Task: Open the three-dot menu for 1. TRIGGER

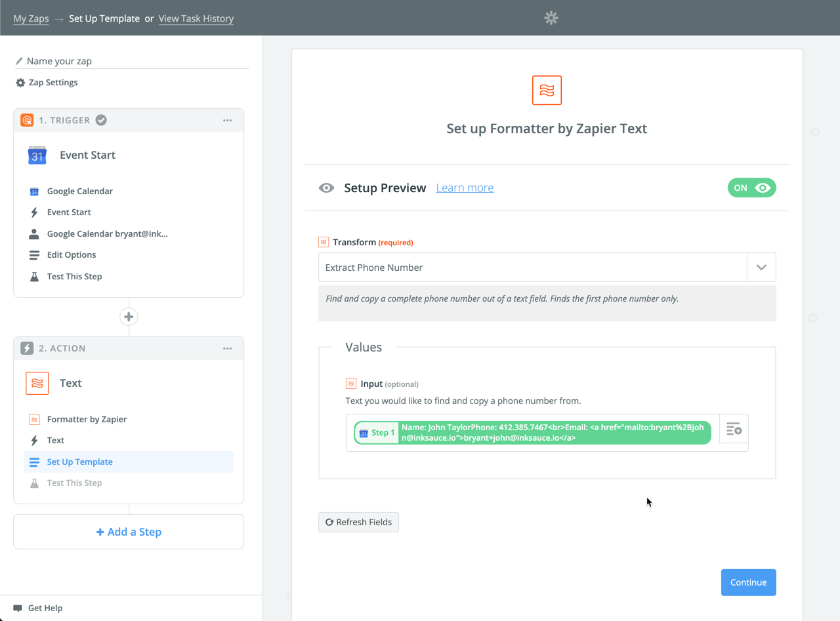Action: pos(228,121)
